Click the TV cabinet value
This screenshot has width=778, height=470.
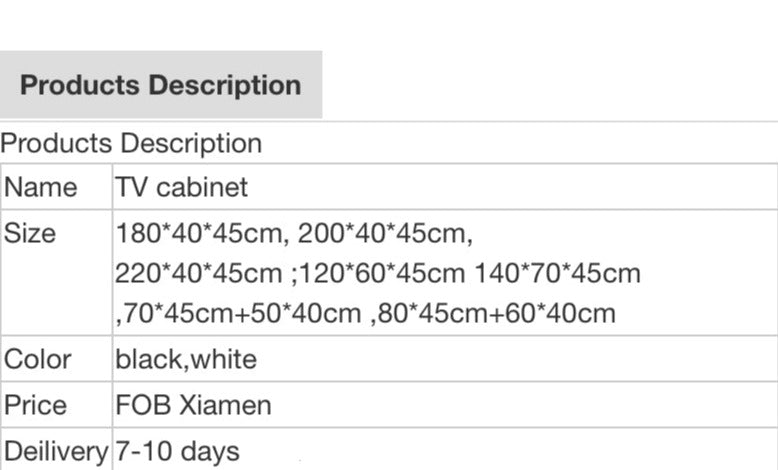(x=181, y=188)
